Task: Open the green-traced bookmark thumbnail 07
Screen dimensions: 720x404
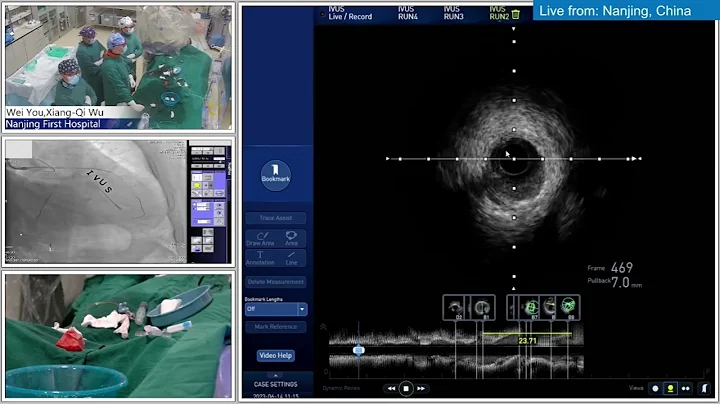Action: pos(531,307)
